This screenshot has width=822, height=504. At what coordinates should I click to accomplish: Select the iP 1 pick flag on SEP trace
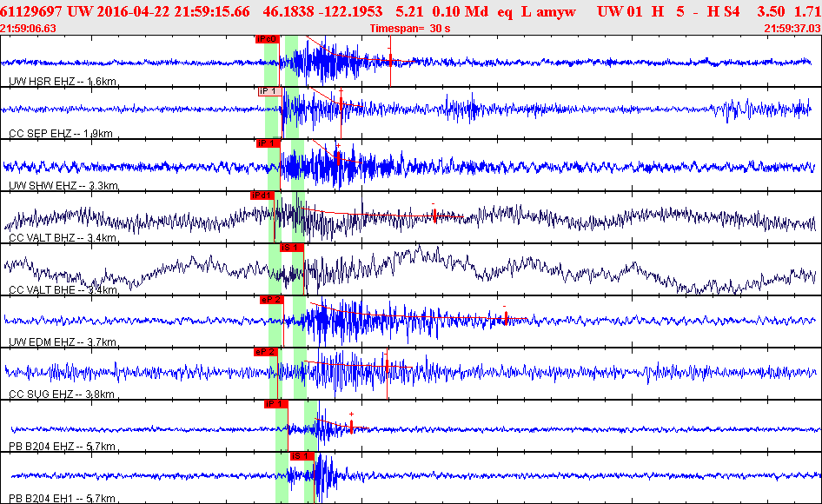click(x=270, y=91)
